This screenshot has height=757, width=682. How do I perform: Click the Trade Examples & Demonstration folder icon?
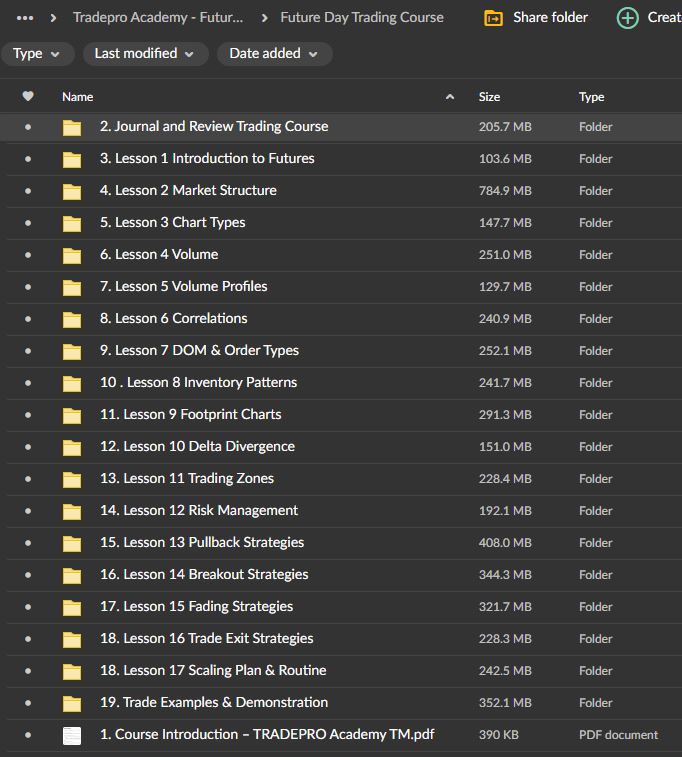click(x=72, y=703)
